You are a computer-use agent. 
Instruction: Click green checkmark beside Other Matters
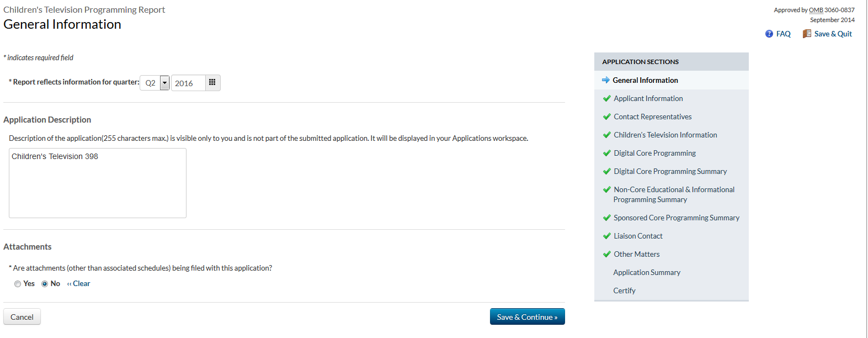tap(606, 254)
